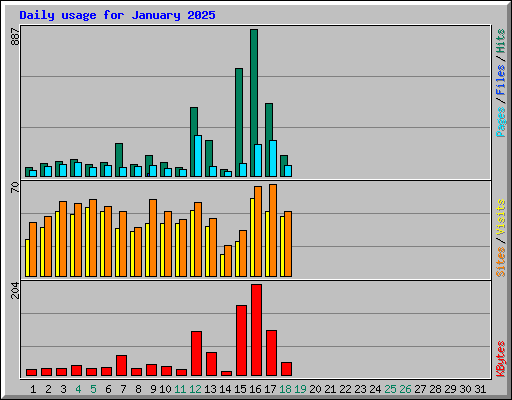Screen dimensions: 512x400
Task: Click the cyan "Pages" legend label
Action: pos(500,122)
